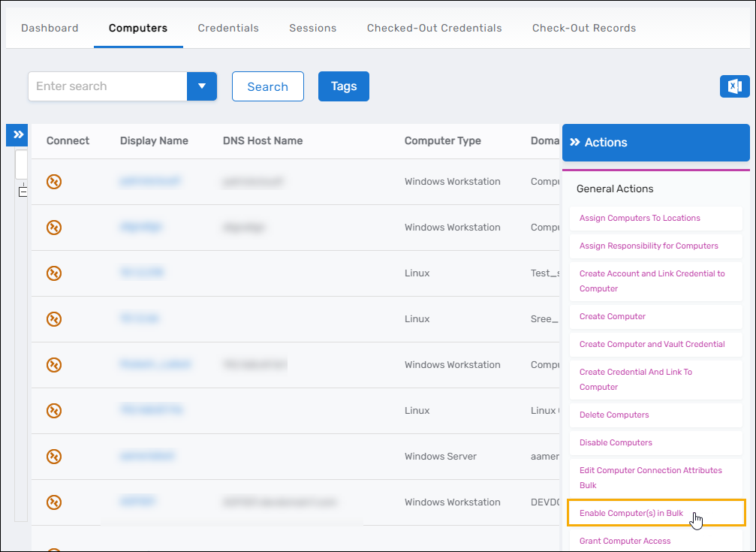Image resolution: width=756 pixels, height=552 pixels.
Task: Open the search field dropdown arrow
Action: [x=201, y=86]
